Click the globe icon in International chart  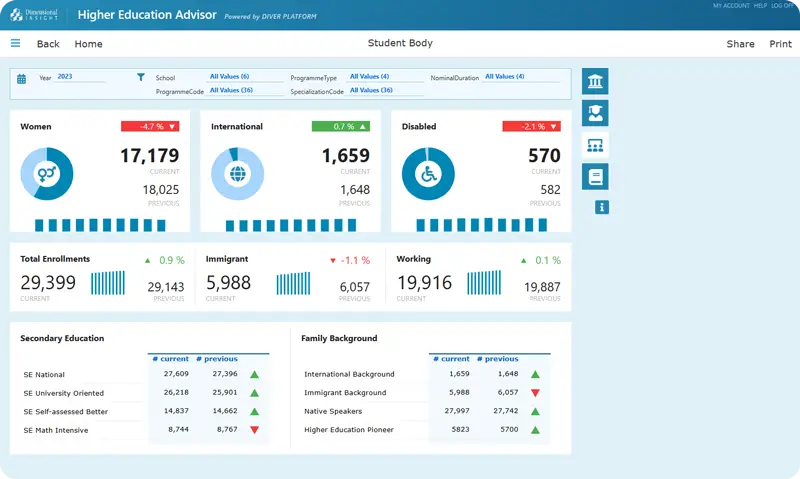pyautogui.click(x=238, y=174)
